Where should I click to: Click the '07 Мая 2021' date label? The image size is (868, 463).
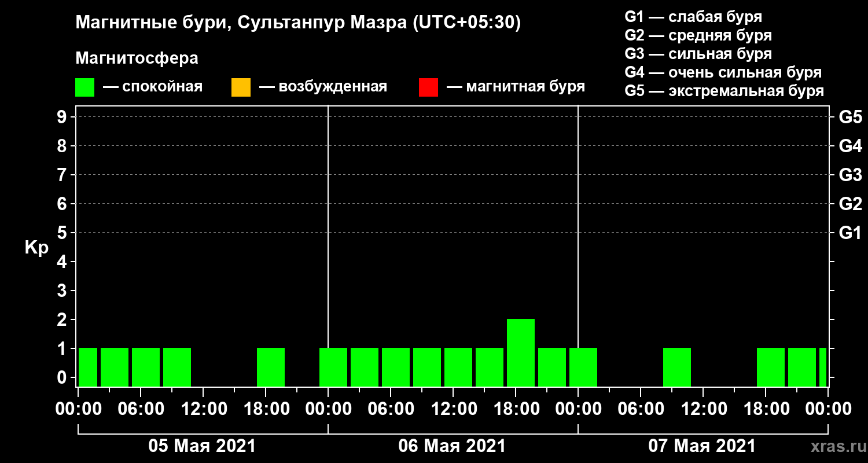(x=702, y=446)
